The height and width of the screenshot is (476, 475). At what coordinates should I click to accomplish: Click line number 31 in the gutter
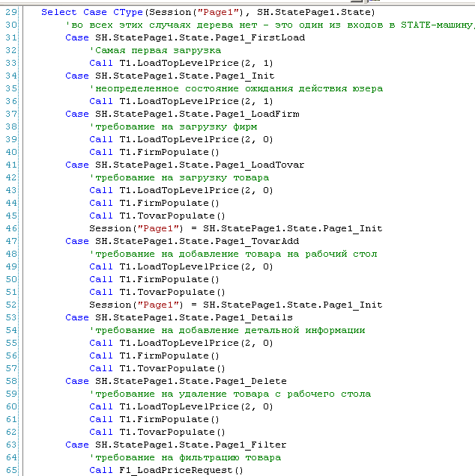[x=11, y=37]
